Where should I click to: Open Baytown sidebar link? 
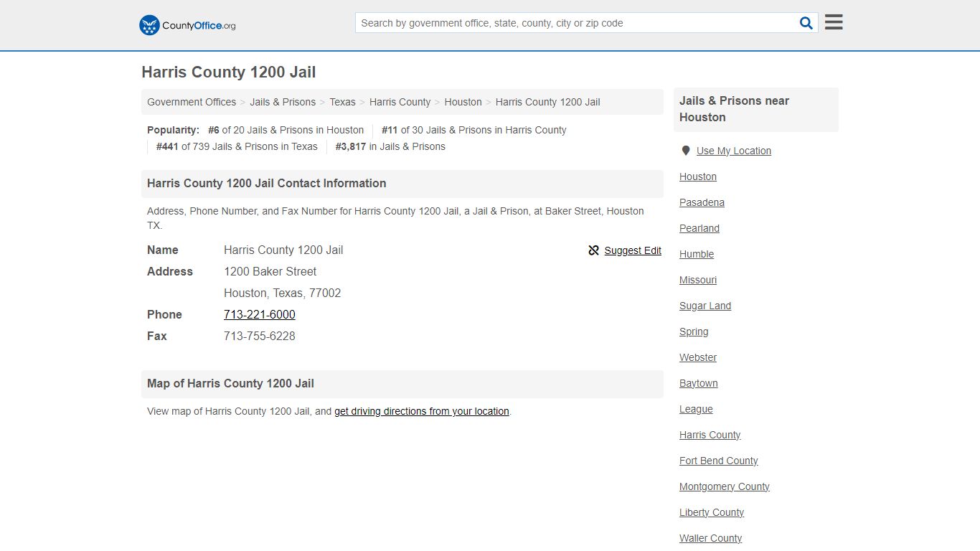click(699, 383)
